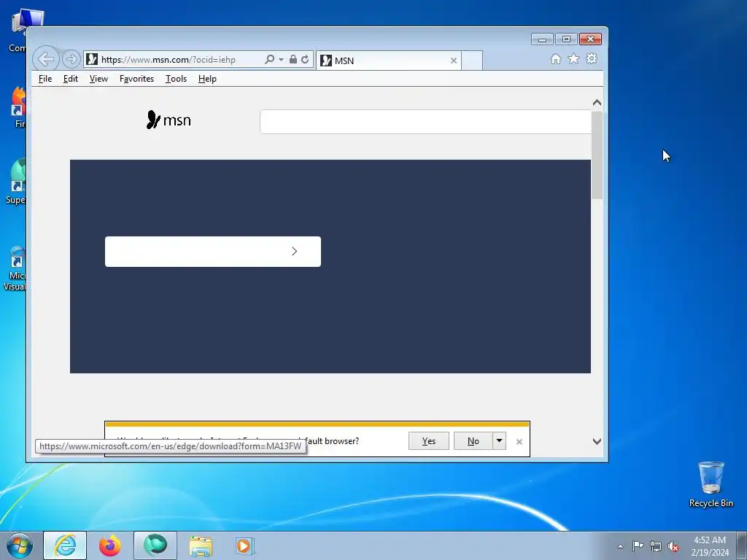Open Windows Media Player taskbar icon

(x=245, y=546)
